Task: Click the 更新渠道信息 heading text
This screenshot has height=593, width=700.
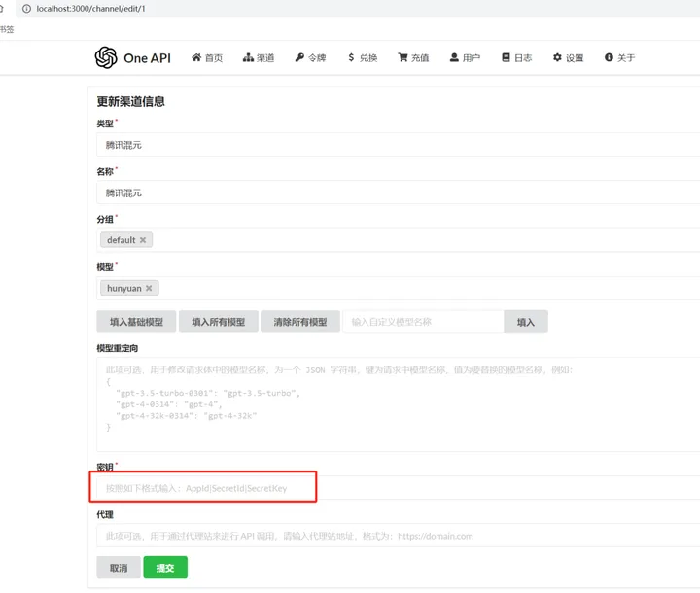Action: tap(131, 101)
